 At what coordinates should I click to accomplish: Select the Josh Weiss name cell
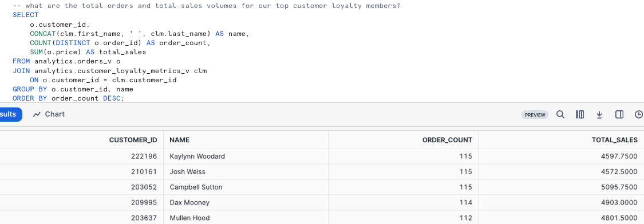pos(246,171)
